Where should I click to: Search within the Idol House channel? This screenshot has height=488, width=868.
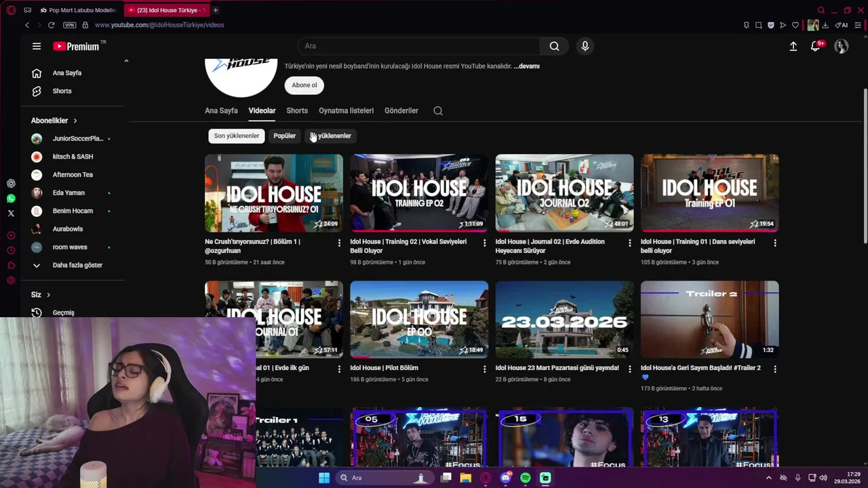438,110
